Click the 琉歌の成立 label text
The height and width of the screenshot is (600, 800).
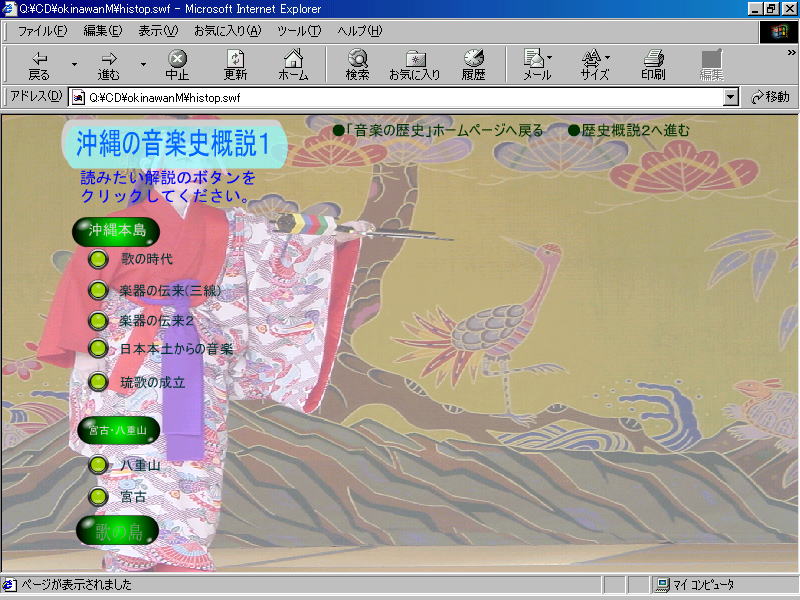point(153,382)
